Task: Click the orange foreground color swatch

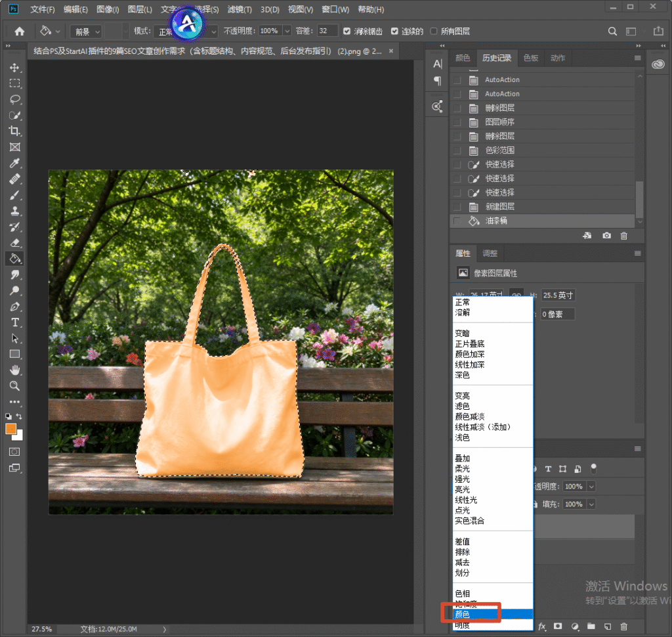Action: (x=10, y=429)
